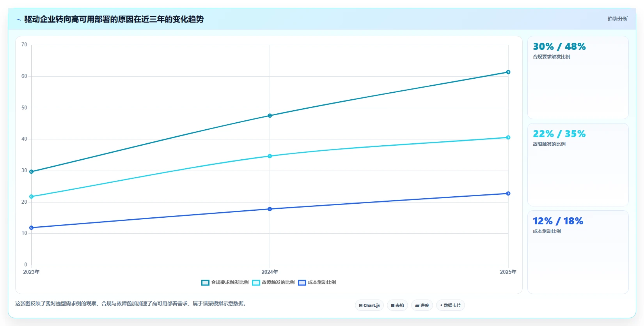Click the 2023年 x-axis label
Image resolution: width=644 pixels, height=326 pixels.
pos(31,272)
